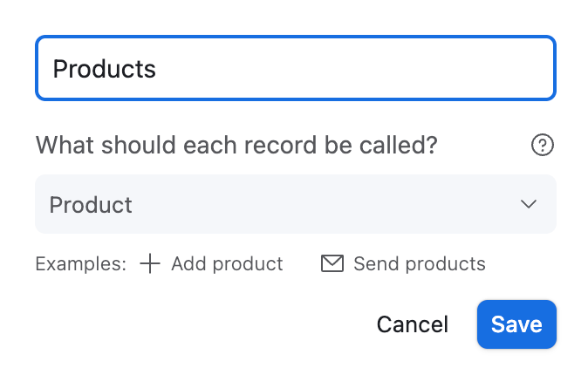Focus the Products table name field
This screenshot has width=588, height=368.
tap(295, 68)
